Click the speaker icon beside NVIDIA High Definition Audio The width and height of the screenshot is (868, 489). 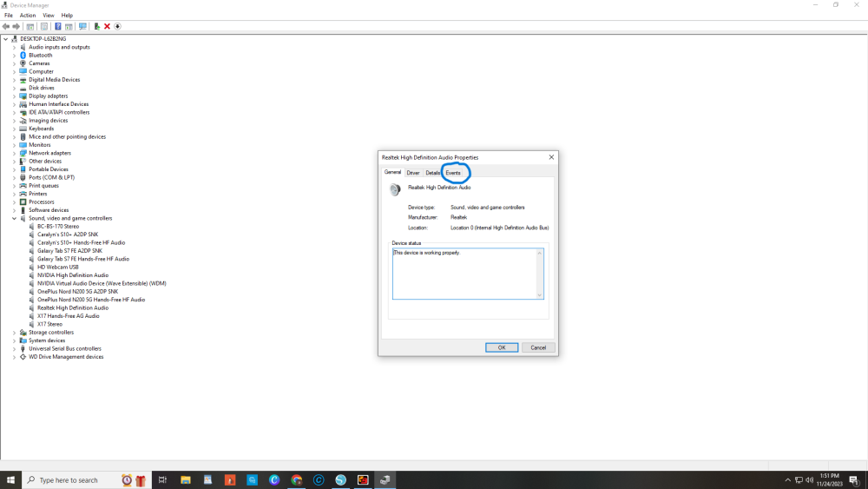coord(31,275)
